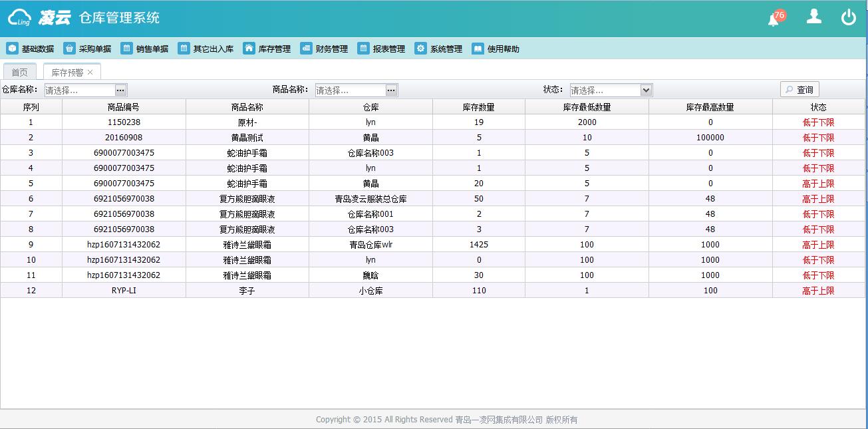
Task: Open the 商品名称 selector ellipsis button
Action: pyautogui.click(x=391, y=90)
